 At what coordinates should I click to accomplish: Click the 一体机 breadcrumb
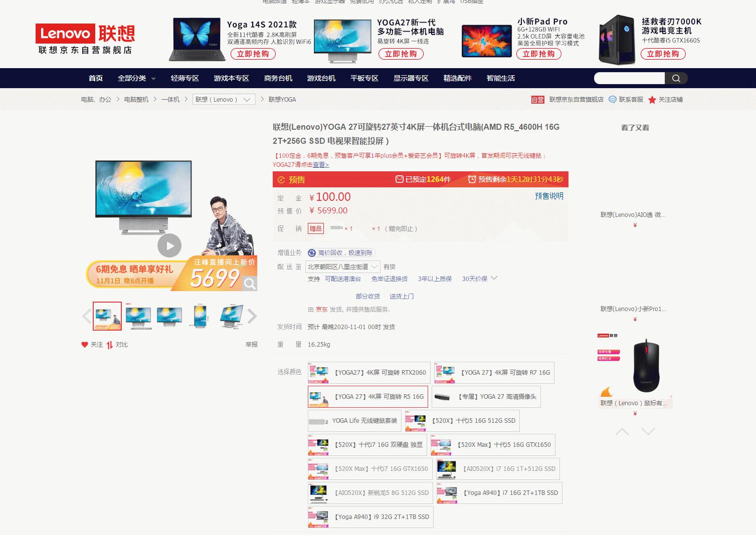170,100
